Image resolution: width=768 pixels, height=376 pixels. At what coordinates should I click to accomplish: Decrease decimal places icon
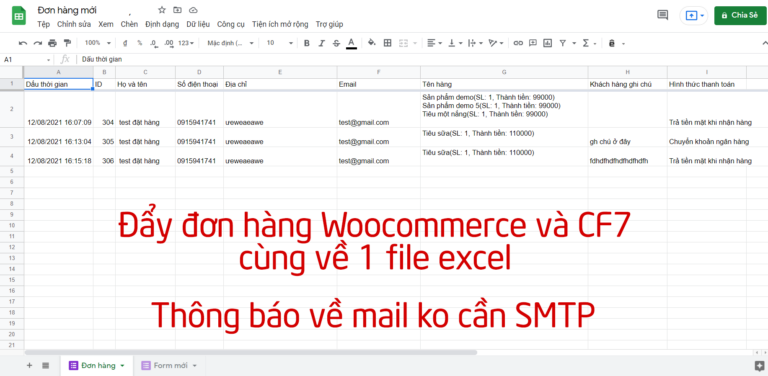point(154,43)
